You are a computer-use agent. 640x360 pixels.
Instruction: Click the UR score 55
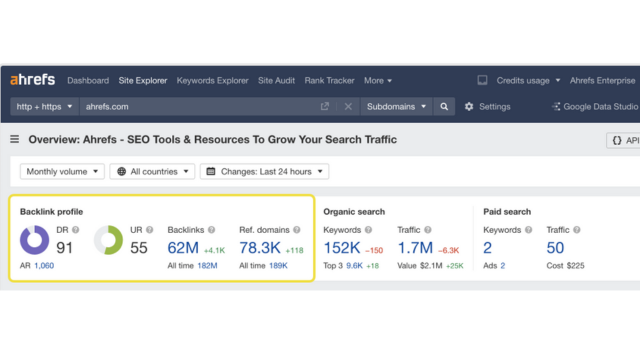tap(139, 248)
